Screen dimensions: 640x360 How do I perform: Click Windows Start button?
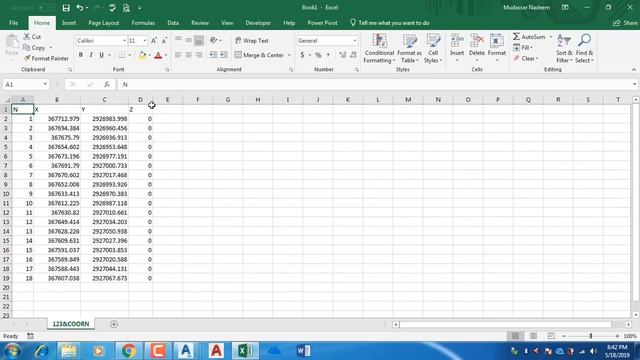click(12, 351)
